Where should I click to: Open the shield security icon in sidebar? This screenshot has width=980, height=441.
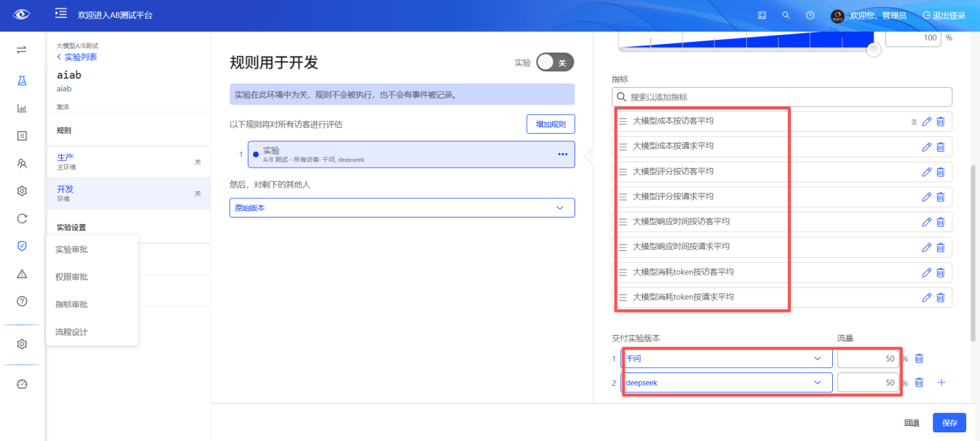point(21,245)
